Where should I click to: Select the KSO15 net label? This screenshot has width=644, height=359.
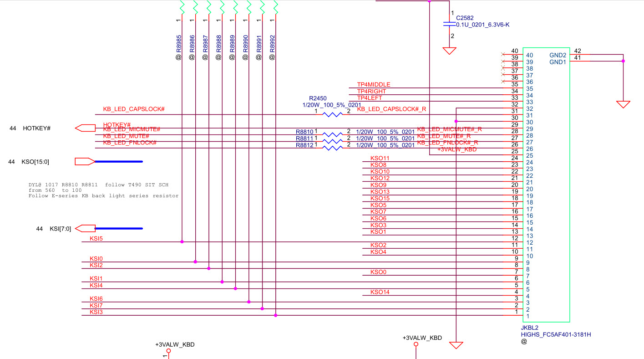tap(380, 198)
